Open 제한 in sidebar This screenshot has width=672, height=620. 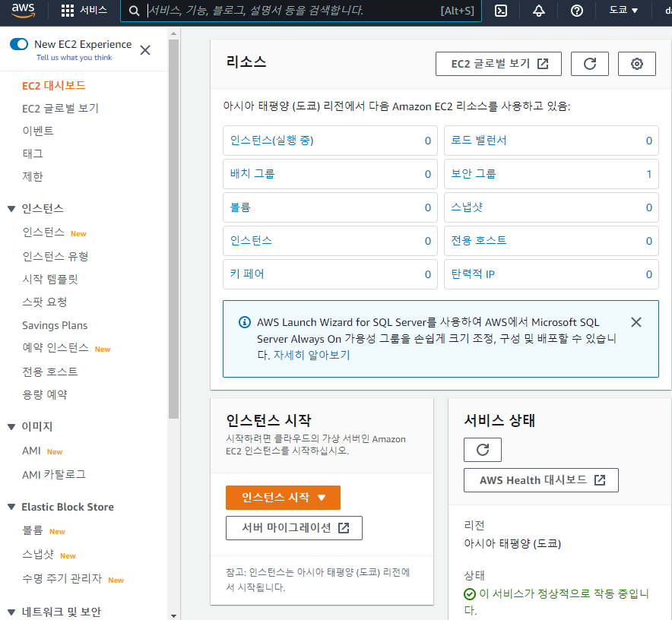tap(33, 176)
